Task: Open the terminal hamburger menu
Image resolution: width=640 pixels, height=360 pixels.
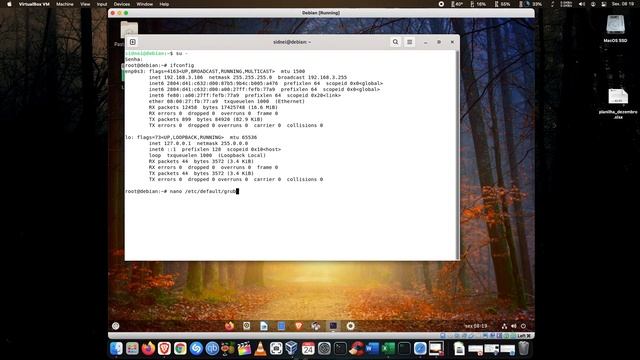Action: point(409,42)
